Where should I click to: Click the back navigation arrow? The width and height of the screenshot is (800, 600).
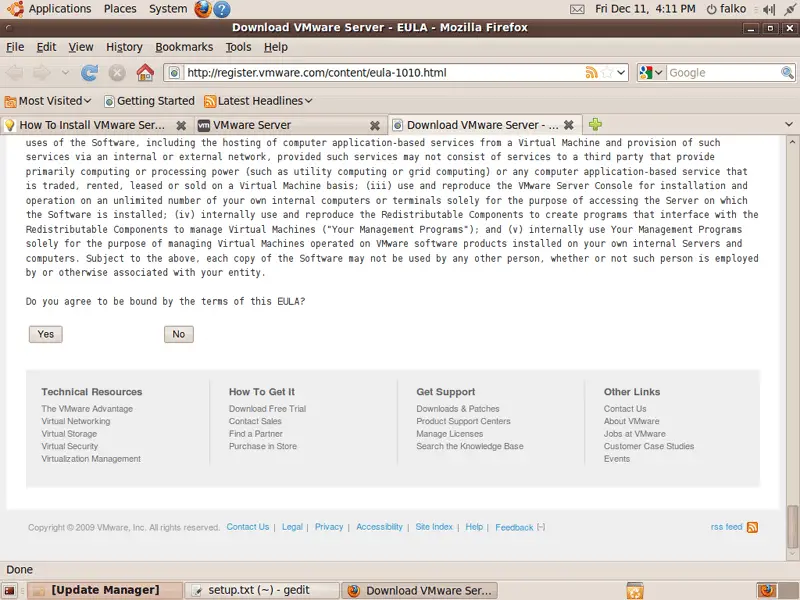pyautogui.click(x=14, y=73)
